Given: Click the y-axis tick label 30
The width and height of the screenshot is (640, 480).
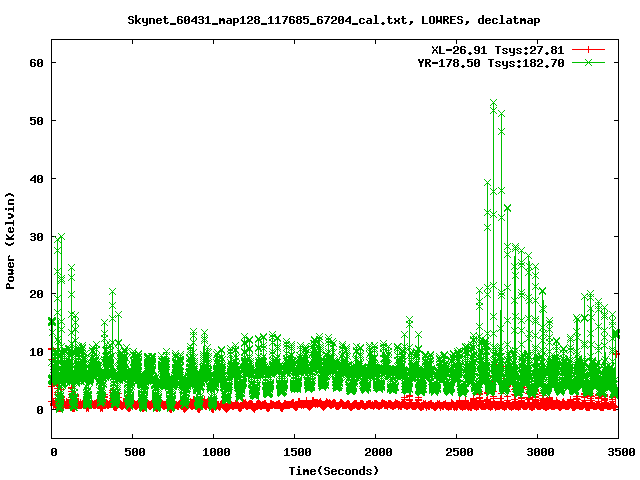Looking at the screenshot, I should click(36, 237).
